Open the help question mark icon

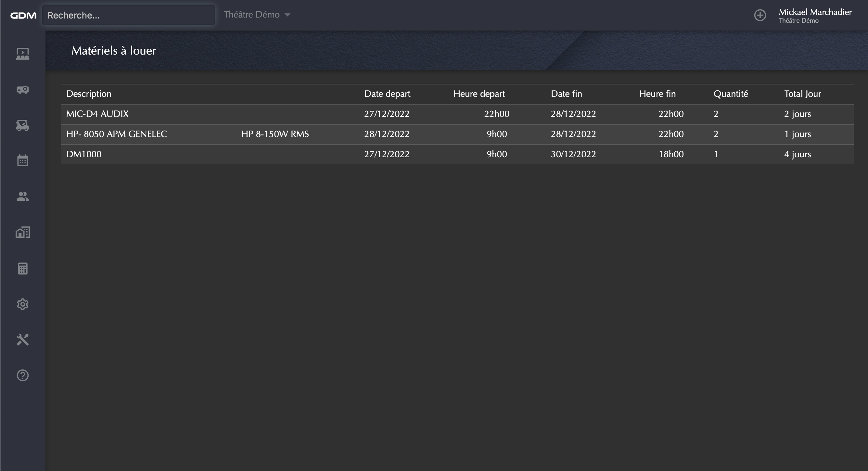[22, 375]
